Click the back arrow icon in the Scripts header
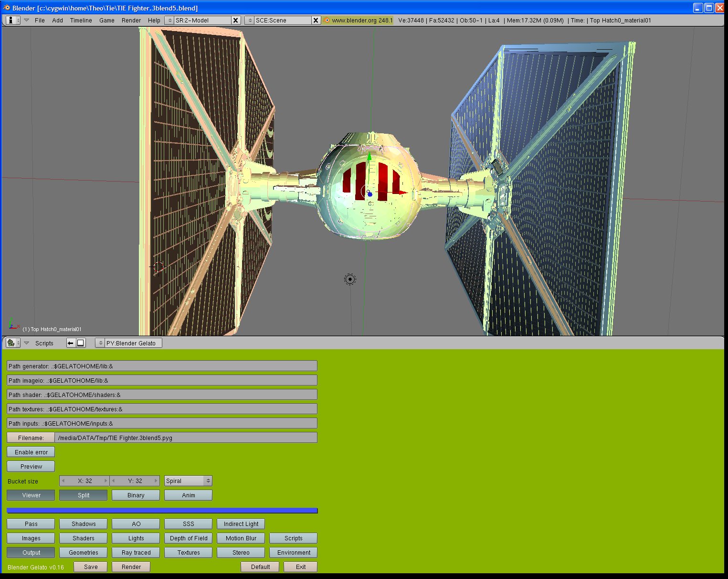The height and width of the screenshot is (579, 728). [71, 343]
